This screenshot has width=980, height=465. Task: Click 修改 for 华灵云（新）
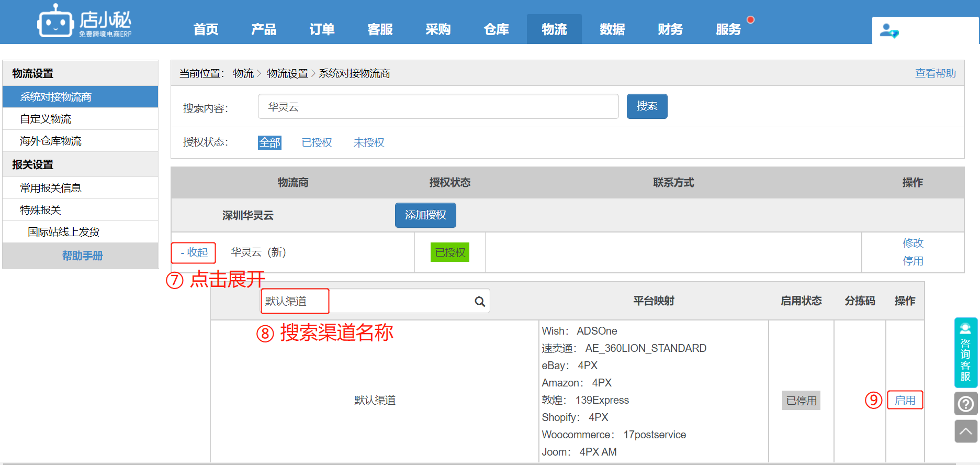[913, 243]
